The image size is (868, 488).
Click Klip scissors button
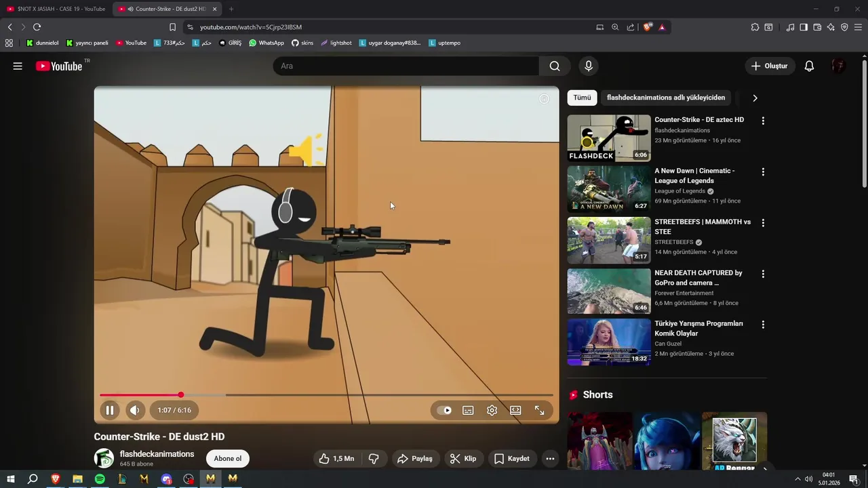[463, 459]
